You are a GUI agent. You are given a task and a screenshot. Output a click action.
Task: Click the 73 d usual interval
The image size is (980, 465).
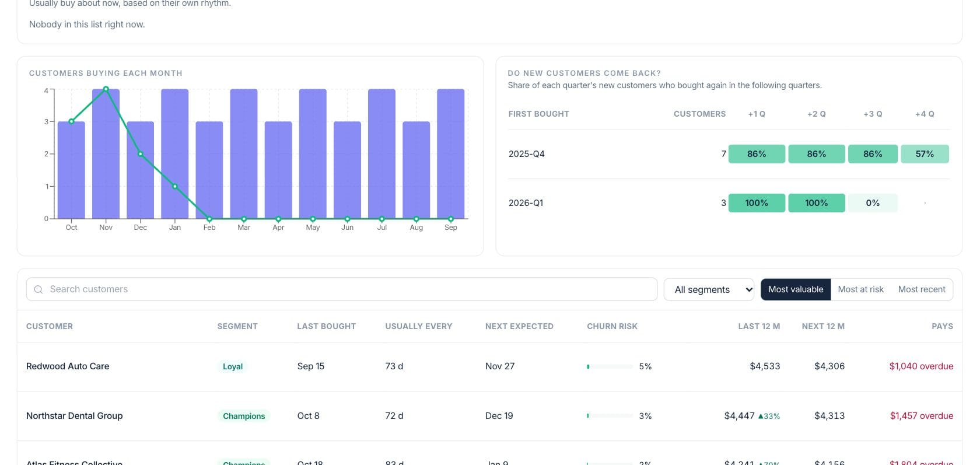(394, 366)
